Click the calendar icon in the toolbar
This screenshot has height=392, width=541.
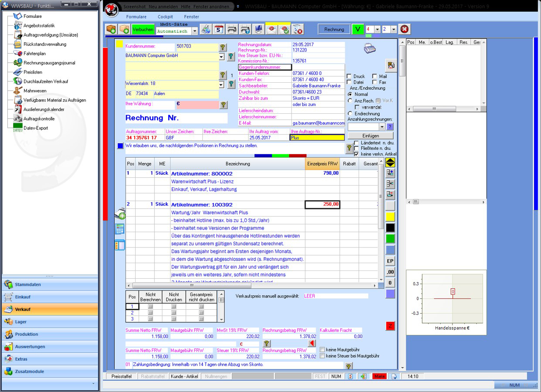pos(219,30)
